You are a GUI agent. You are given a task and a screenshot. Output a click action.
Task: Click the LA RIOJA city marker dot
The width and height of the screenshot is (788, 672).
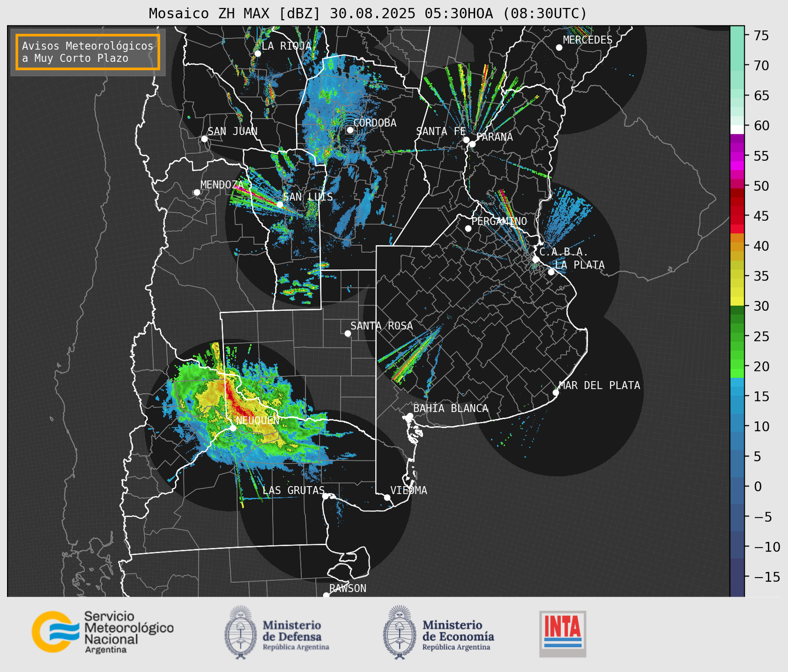pyautogui.click(x=257, y=54)
